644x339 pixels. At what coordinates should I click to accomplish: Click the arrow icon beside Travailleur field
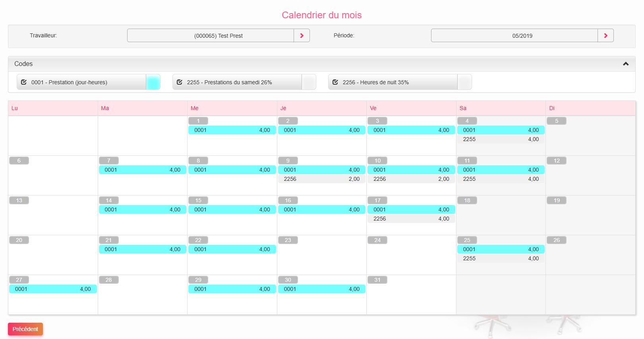point(302,36)
